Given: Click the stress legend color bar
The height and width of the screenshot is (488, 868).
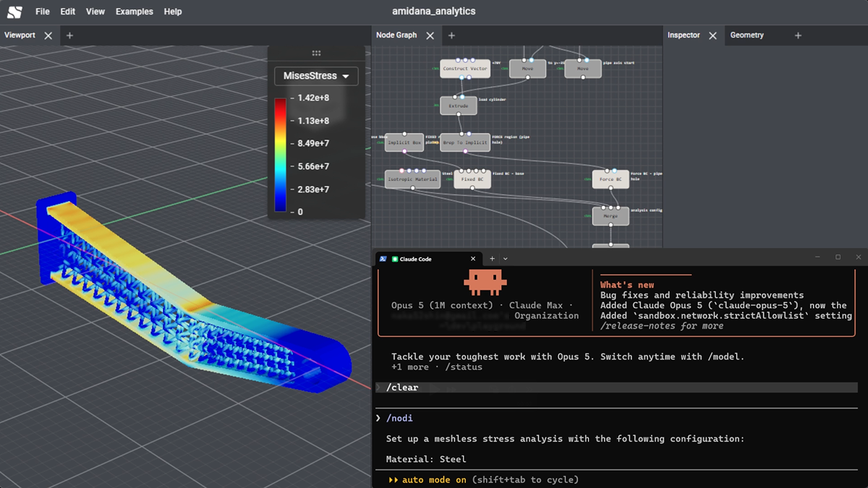Looking at the screenshot, I should pyautogui.click(x=280, y=155).
